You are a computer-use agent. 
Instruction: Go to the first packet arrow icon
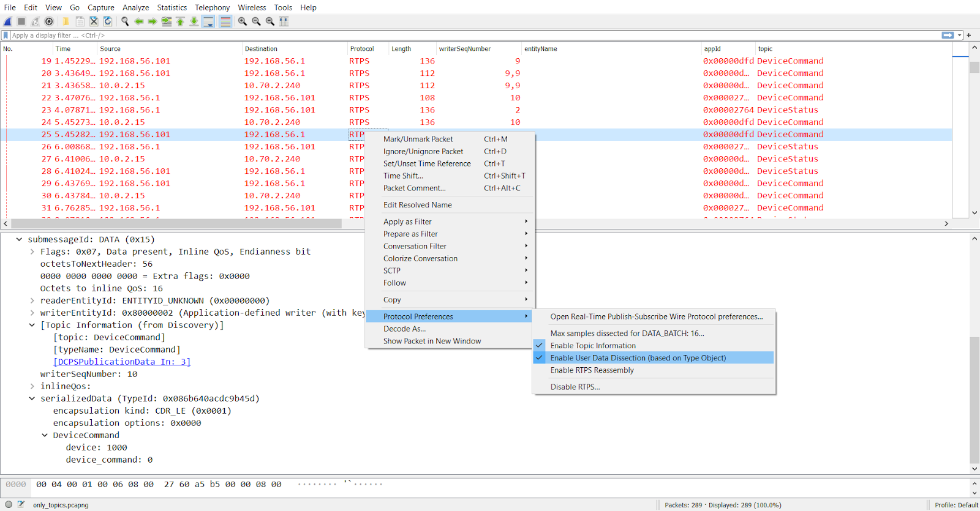[180, 21]
